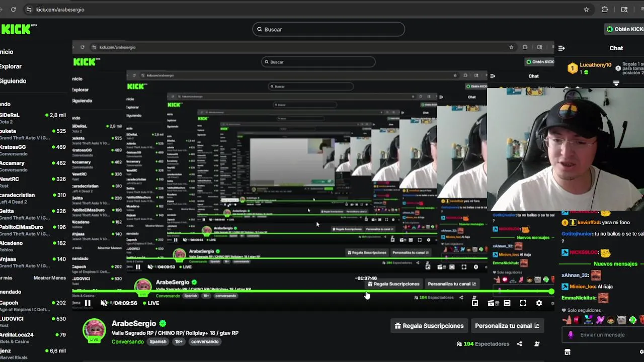Select caradecristian channel in main sidebar
644x362 pixels.
click(33, 198)
